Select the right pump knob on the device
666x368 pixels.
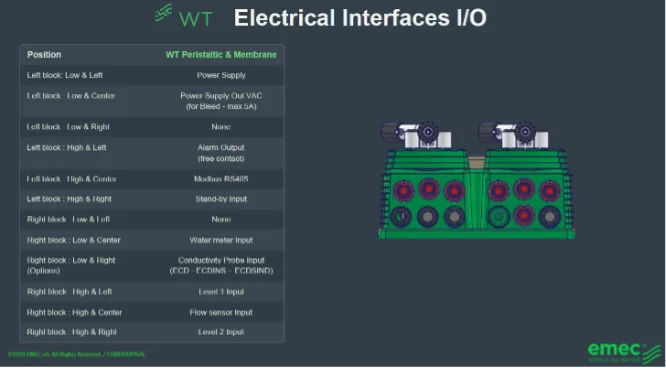pyautogui.click(x=525, y=132)
